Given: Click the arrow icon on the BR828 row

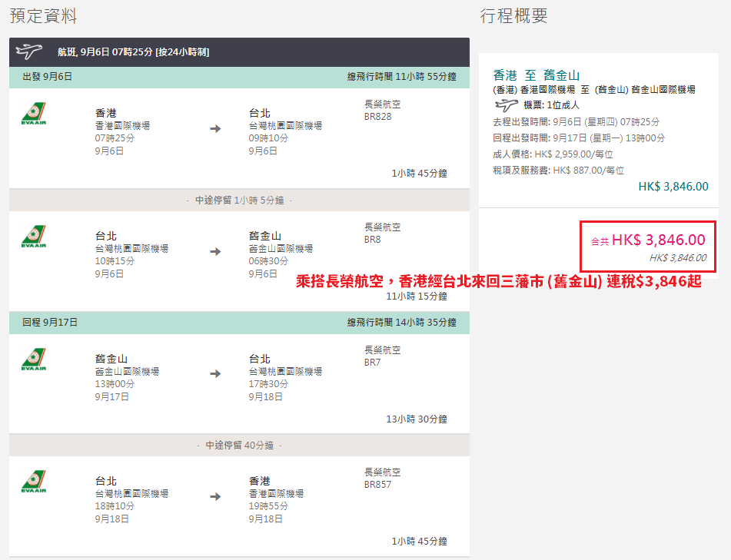Looking at the screenshot, I should 215,128.
